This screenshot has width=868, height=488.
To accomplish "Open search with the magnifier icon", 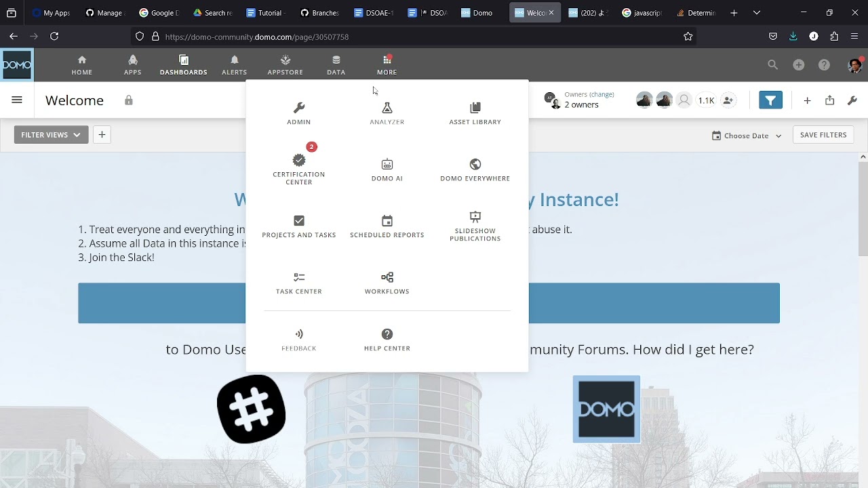I will pyautogui.click(x=772, y=65).
